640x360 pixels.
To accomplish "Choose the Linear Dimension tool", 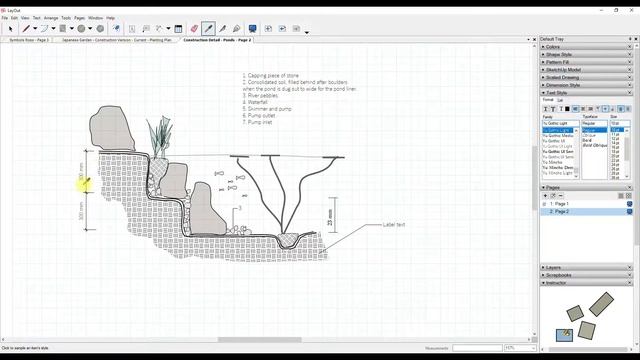I will tap(159, 29).
